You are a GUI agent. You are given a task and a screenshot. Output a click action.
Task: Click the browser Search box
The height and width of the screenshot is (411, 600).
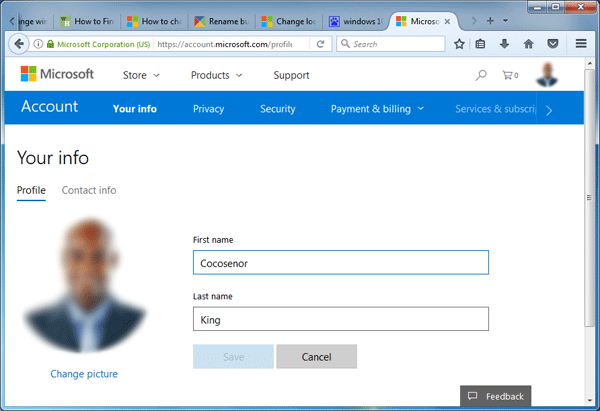click(391, 44)
